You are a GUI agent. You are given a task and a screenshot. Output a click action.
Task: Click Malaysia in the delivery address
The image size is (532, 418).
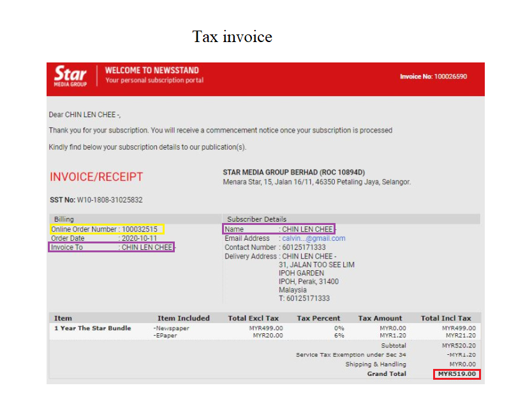pyautogui.click(x=292, y=290)
